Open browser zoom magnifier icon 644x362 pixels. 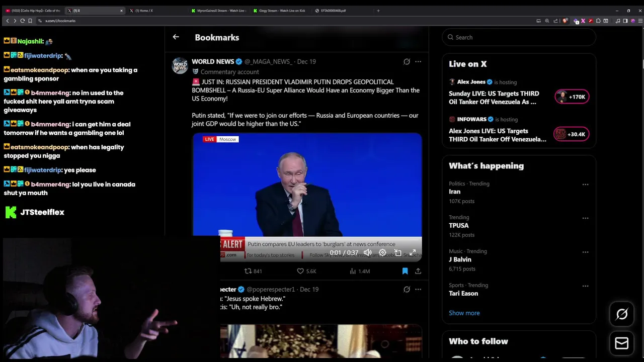[547, 21]
